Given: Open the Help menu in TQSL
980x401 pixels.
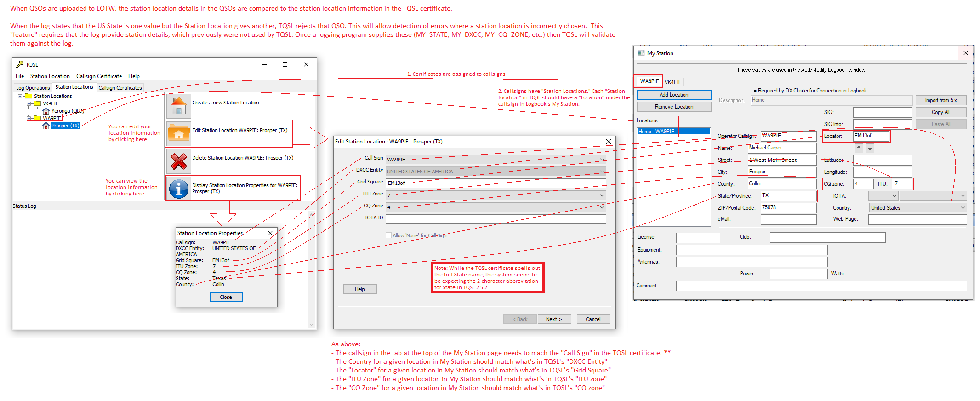Looking at the screenshot, I should [x=134, y=76].
